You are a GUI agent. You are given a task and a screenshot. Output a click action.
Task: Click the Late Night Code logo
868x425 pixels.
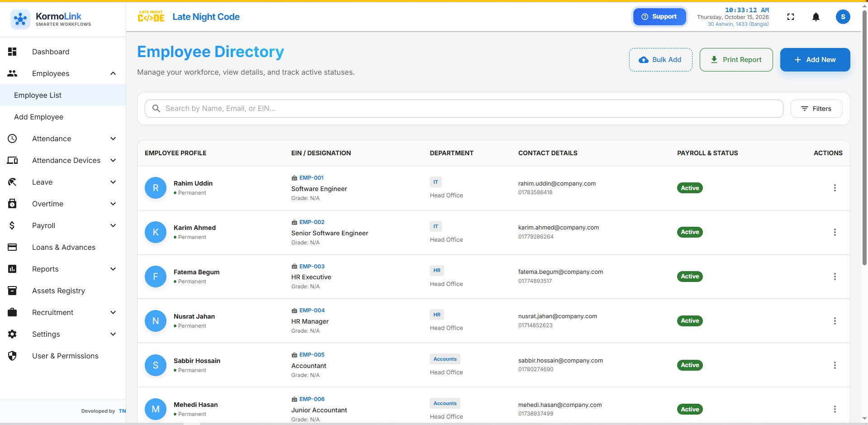coord(151,17)
